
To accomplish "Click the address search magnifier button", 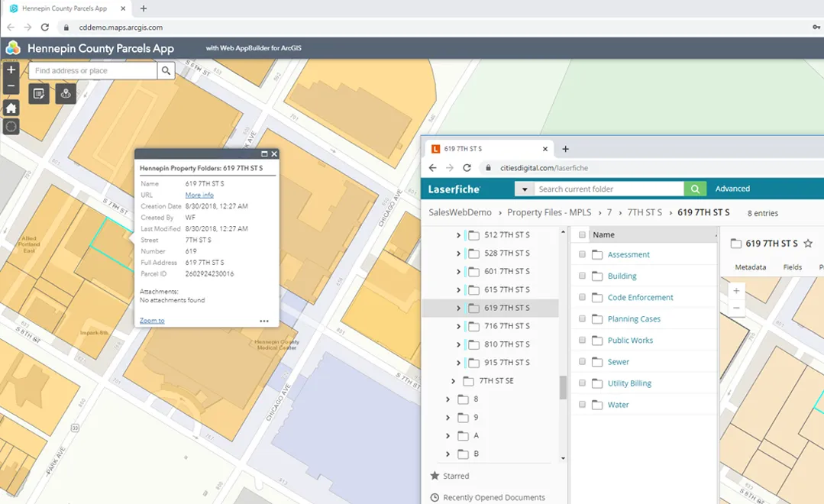I will click(166, 70).
